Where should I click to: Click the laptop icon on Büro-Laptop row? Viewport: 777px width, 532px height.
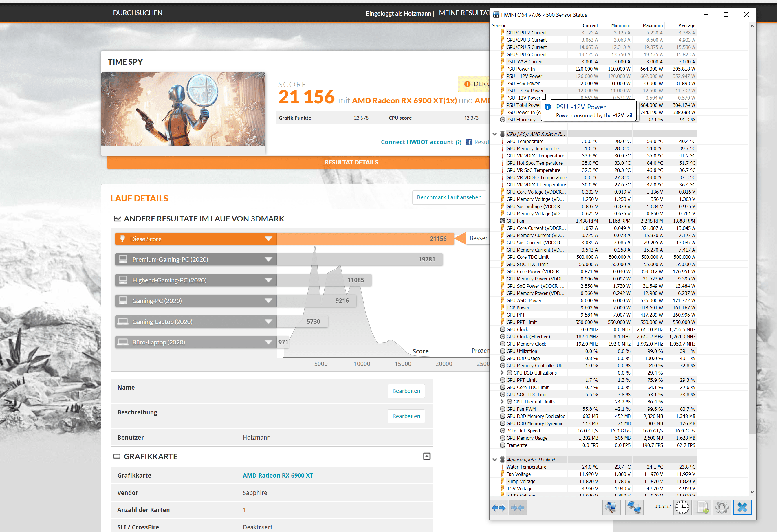point(123,342)
